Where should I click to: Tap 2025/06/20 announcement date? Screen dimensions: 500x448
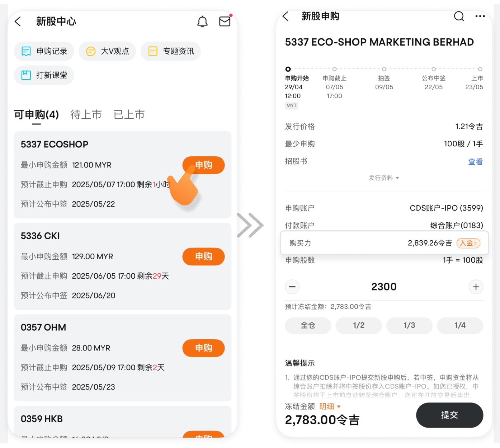(x=94, y=296)
